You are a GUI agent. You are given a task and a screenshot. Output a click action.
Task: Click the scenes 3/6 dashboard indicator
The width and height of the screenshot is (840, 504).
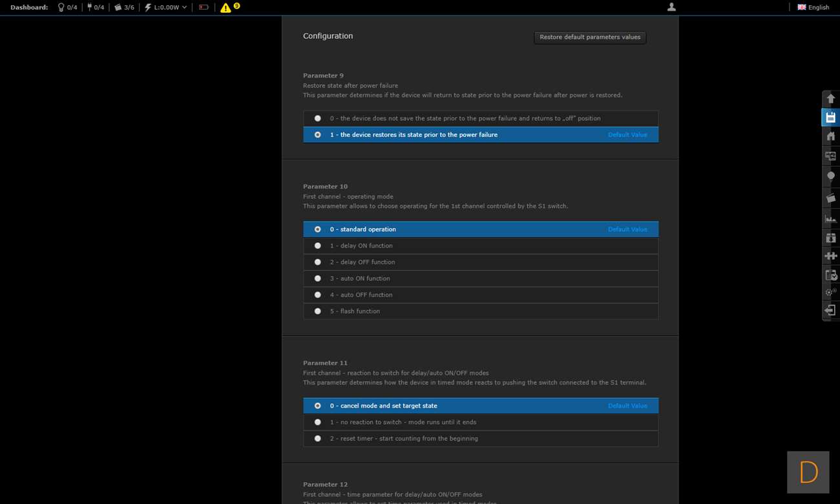pyautogui.click(x=124, y=8)
